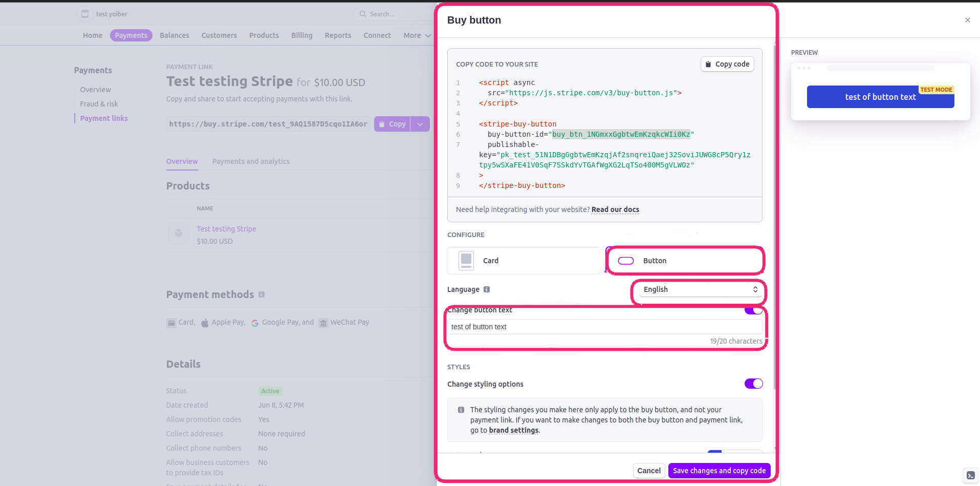Open the brand settings link

[x=513, y=430]
